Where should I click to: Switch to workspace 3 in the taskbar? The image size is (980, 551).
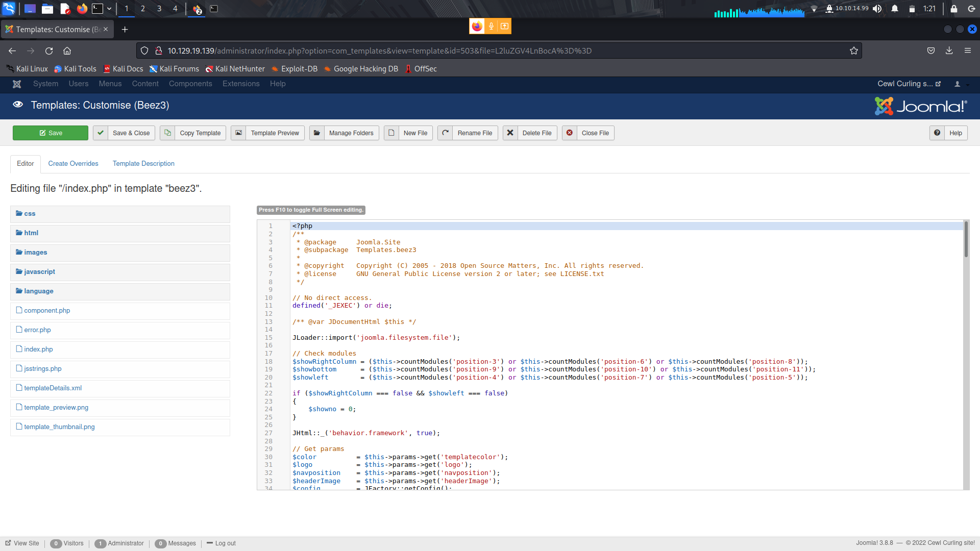tap(159, 9)
